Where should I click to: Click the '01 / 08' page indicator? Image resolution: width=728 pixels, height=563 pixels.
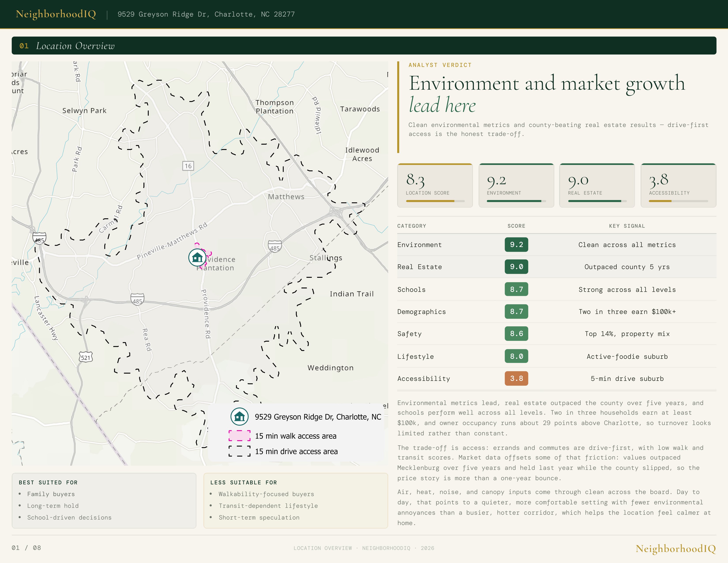coord(26,548)
